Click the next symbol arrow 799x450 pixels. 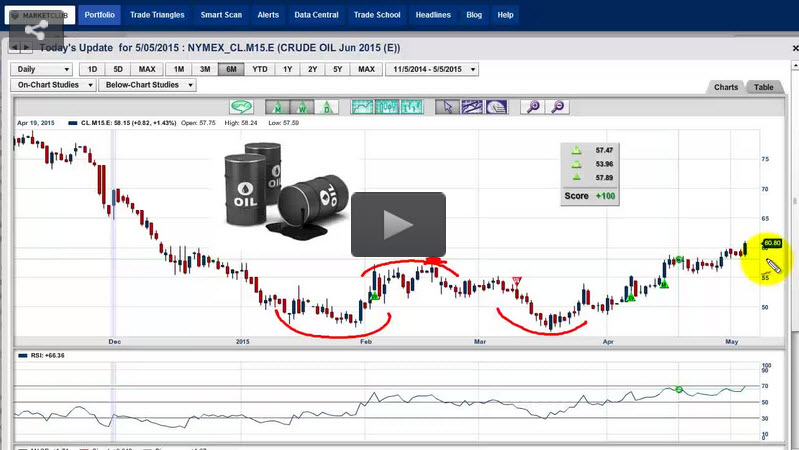(x=26, y=47)
